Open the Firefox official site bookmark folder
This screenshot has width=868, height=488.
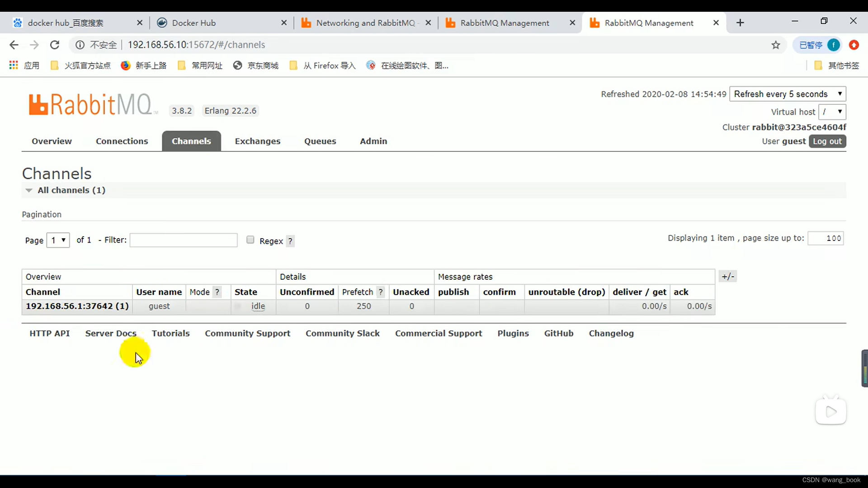tap(81, 66)
